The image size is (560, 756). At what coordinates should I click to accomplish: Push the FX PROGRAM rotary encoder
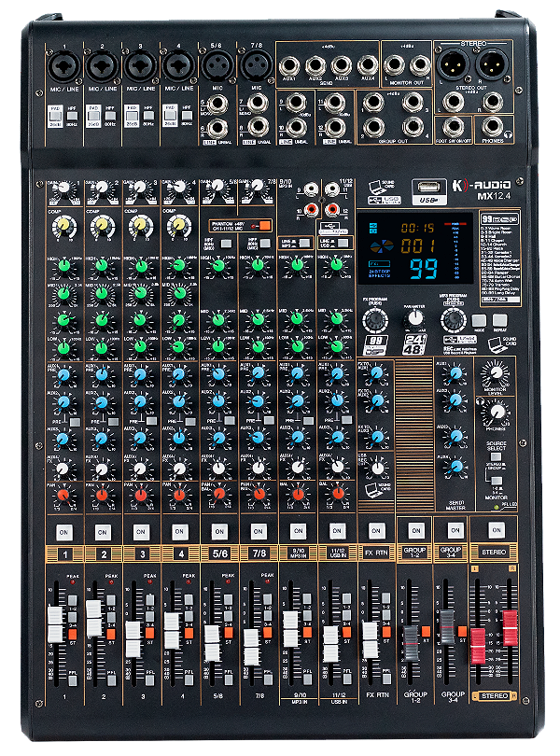[375, 320]
